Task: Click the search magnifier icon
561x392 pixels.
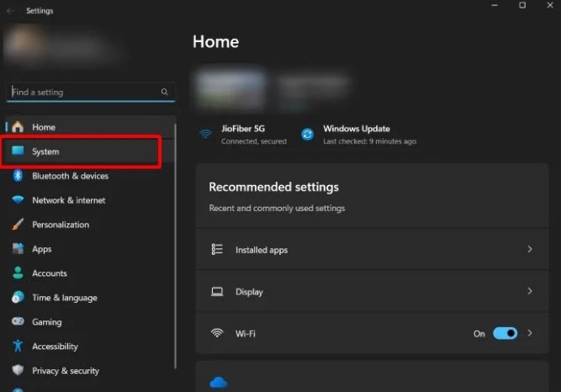Action: coord(164,92)
